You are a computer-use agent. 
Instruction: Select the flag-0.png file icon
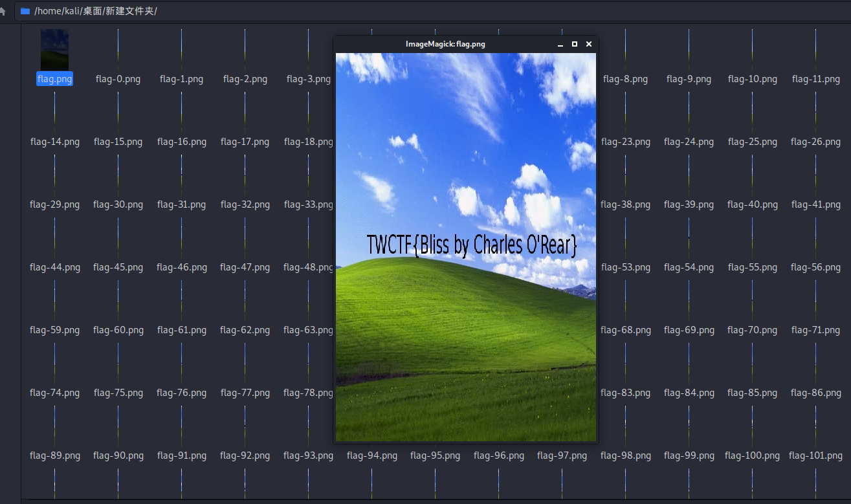pos(118,50)
